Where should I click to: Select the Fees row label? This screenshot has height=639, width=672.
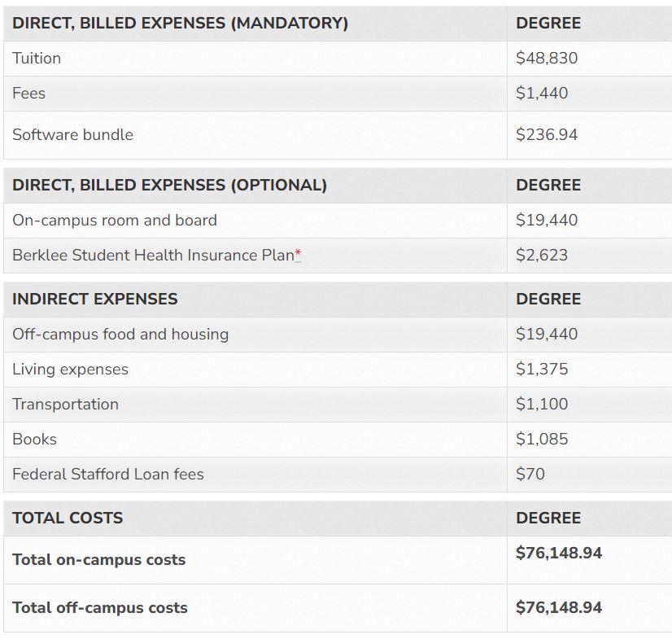tap(29, 94)
